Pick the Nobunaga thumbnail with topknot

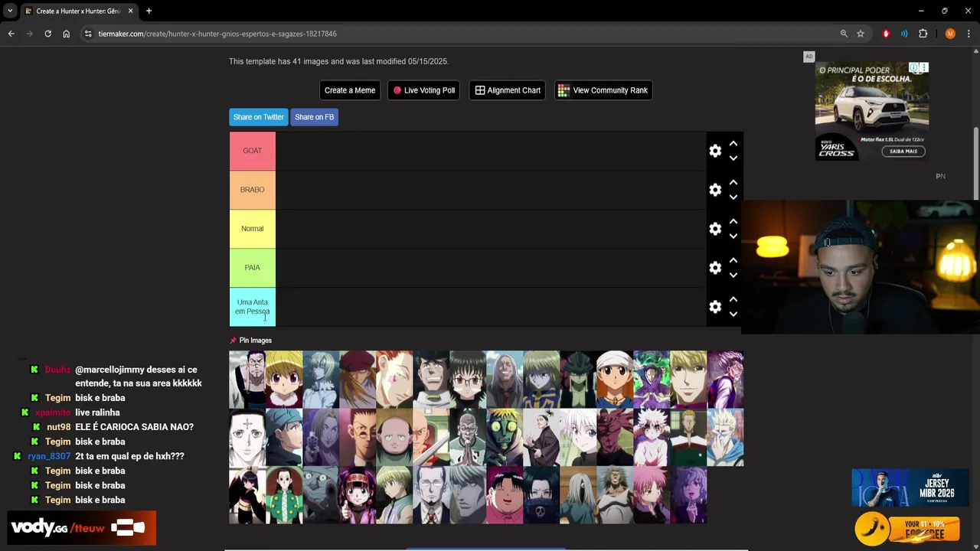click(541, 438)
